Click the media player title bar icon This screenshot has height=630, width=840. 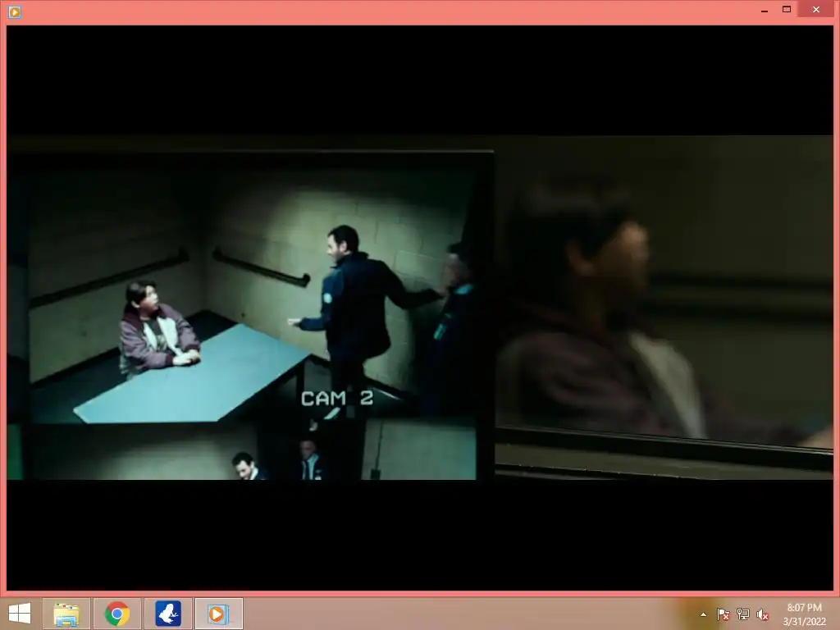coord(15,11)
